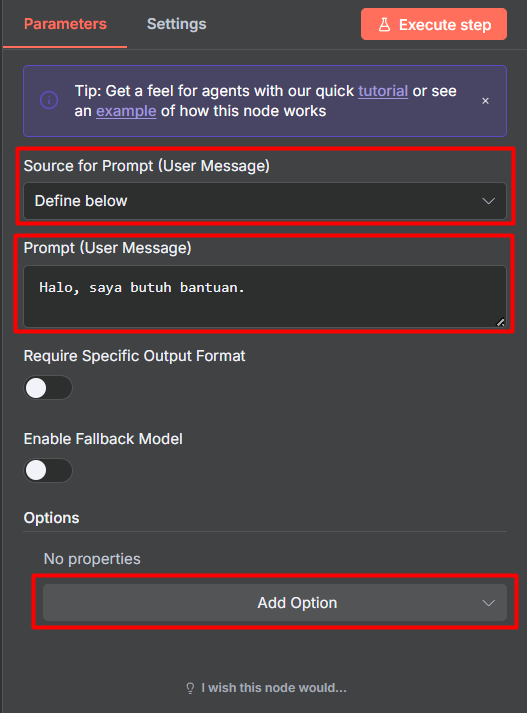Switch to the Settings tab
Image resolution: width=527 pixels, height=713 pixels.
pos(176,24)
